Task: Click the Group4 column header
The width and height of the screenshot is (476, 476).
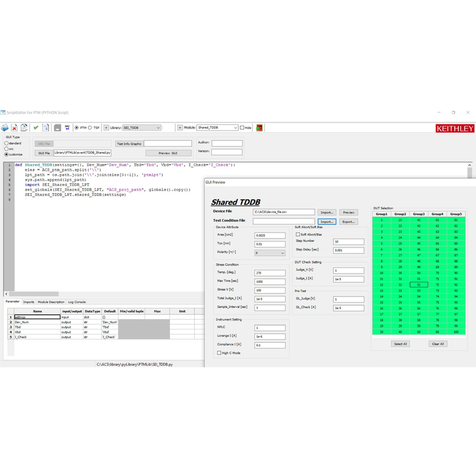Action: (x=437, y=214)
